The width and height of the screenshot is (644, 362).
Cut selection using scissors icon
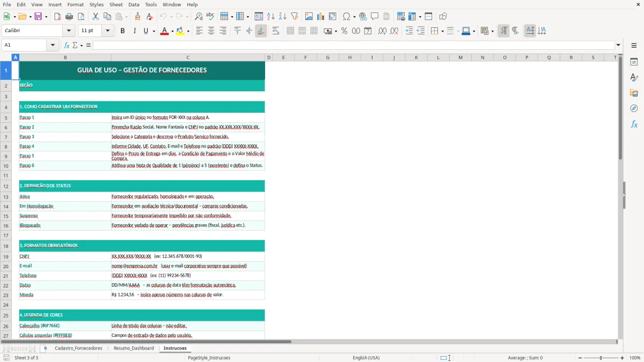coord(96,17)
